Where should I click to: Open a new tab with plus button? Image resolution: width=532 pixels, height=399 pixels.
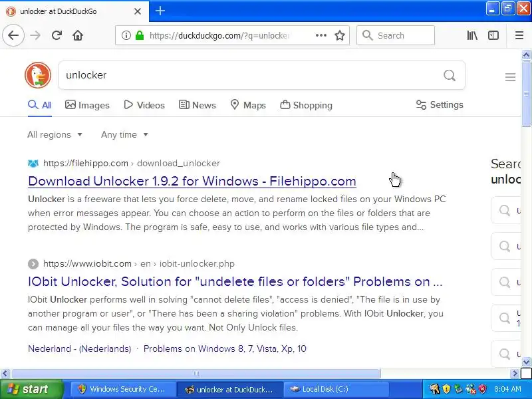click(160, 11)
